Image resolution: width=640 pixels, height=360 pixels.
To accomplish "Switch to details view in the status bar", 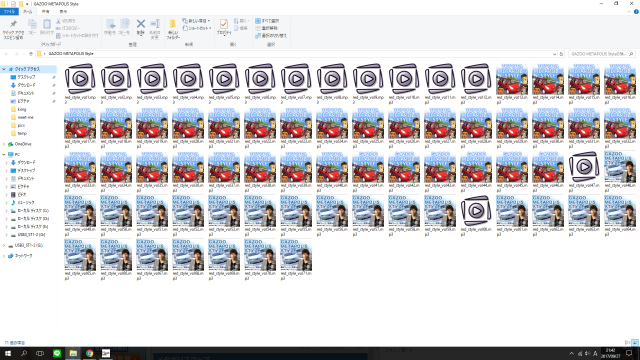I will [x=627, y=343].
